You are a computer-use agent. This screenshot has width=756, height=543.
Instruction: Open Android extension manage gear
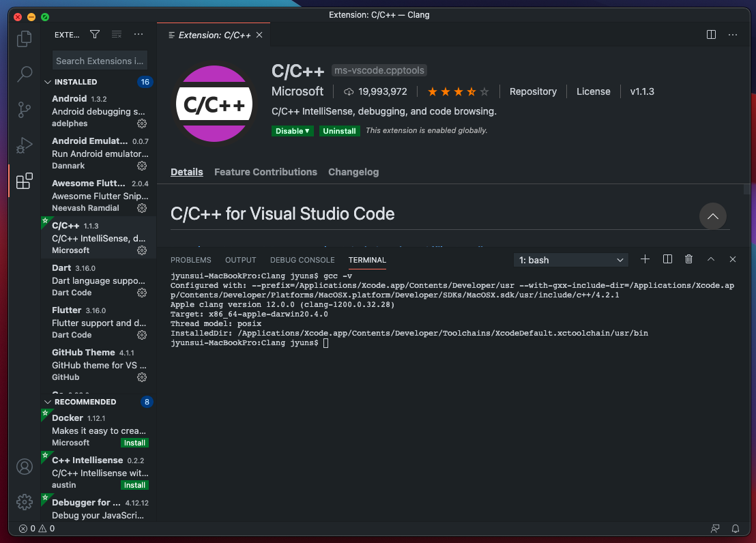pyautogui.click(x=142, y=123)
